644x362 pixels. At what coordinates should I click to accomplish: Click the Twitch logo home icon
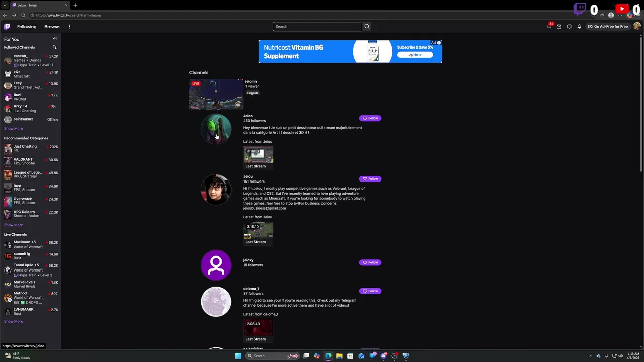pos(7,26)
